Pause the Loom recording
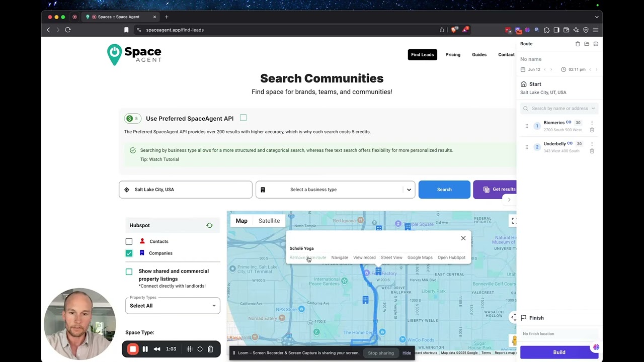This screenshot has height=362, width=644. point(145,349)
